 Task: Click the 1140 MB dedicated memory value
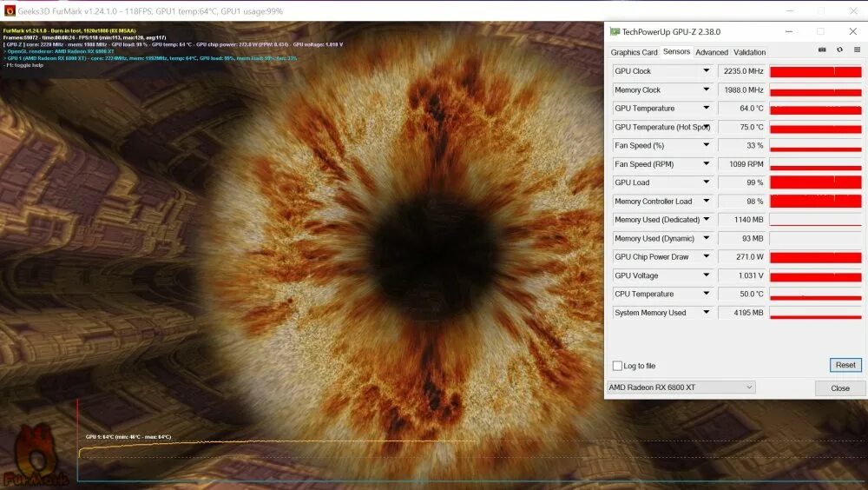tap(742, 220)
